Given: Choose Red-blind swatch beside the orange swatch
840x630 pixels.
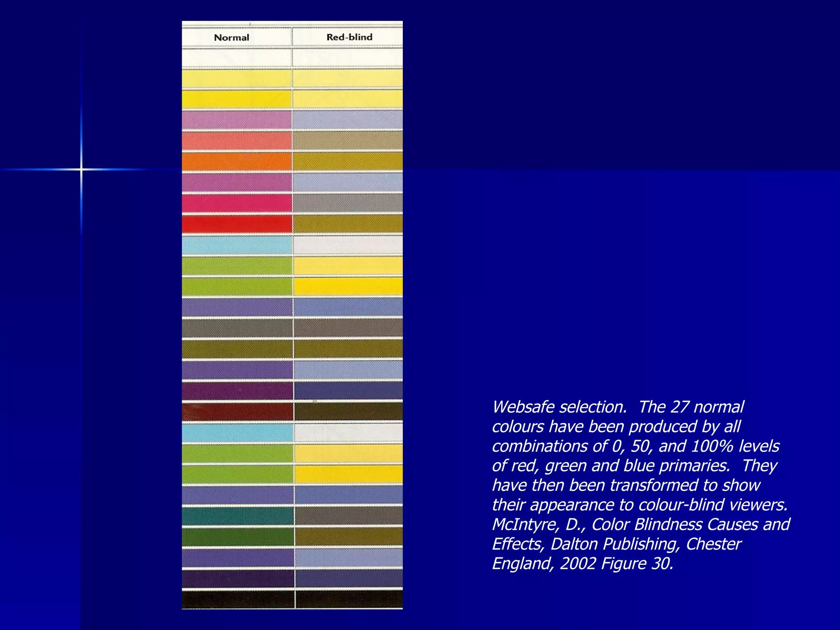Looking at the screenshot, I should (x=348, y=161).
